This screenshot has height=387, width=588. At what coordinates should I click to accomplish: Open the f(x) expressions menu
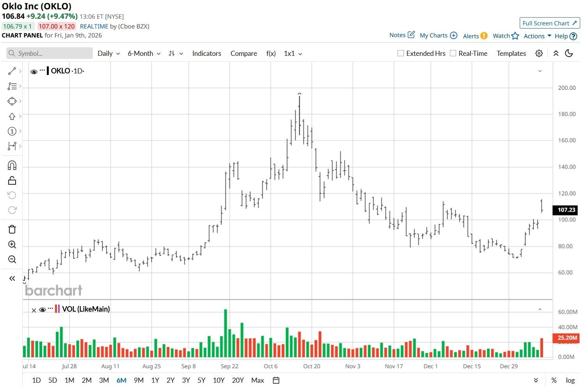(271, 54)
